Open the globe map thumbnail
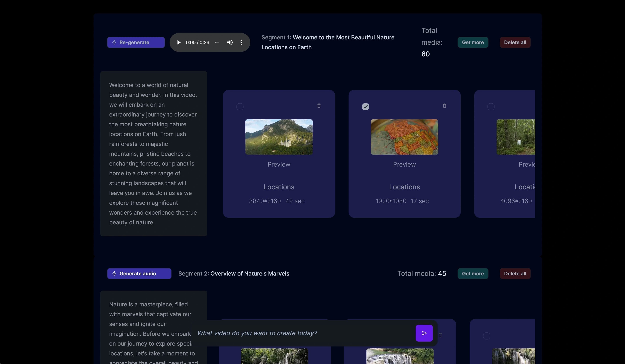This screenshot has height=364, width=625. [x=404, y=137]
